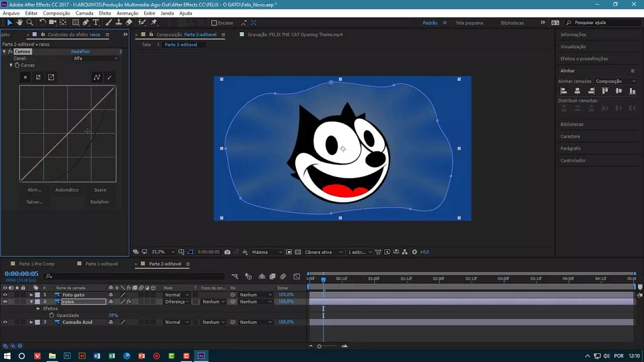
Task: Select the Brush tool
Action: tap(109, 23)
